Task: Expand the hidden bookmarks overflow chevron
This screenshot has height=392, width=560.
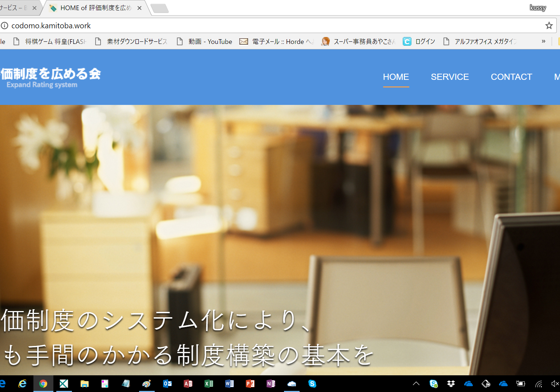Action: tap(543, 41)
